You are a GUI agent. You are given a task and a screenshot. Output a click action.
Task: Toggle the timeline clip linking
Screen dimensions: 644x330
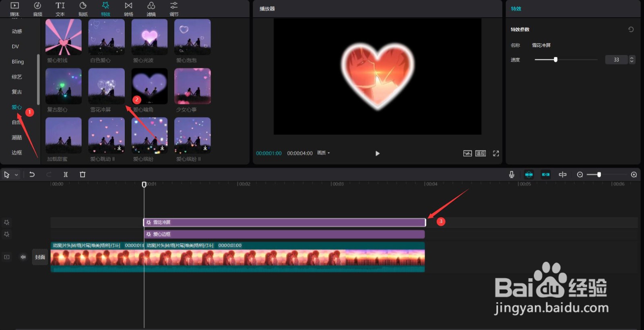coord(546,174)
